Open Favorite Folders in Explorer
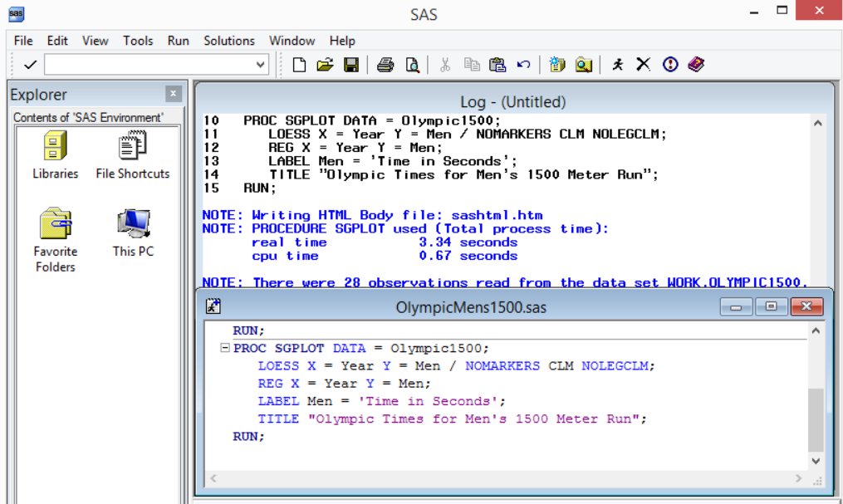843x504 pixels. (56, 240)
